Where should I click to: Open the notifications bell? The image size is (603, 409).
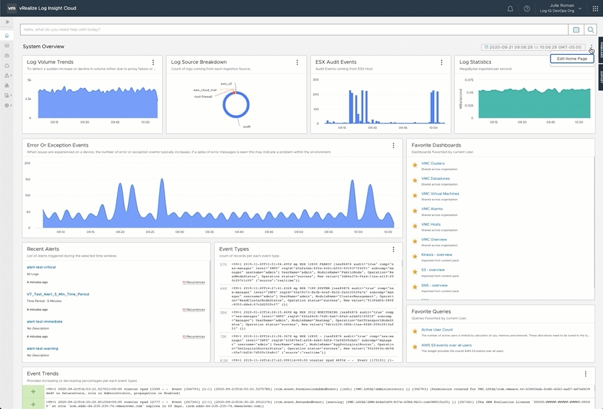[x=510, y=9]
